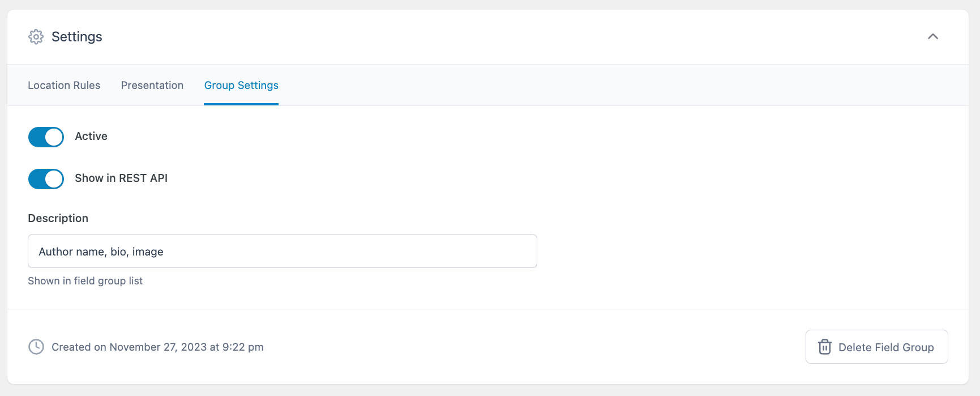Click Delete Field Group
This screenshot has height=396, width=980.
coord(876,347)
